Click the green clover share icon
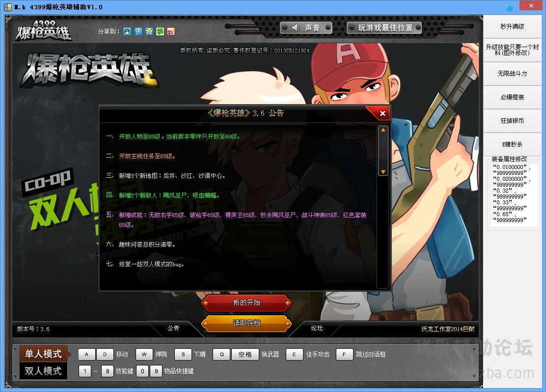This screenshot has width=546, height=392. click(160, 31)
